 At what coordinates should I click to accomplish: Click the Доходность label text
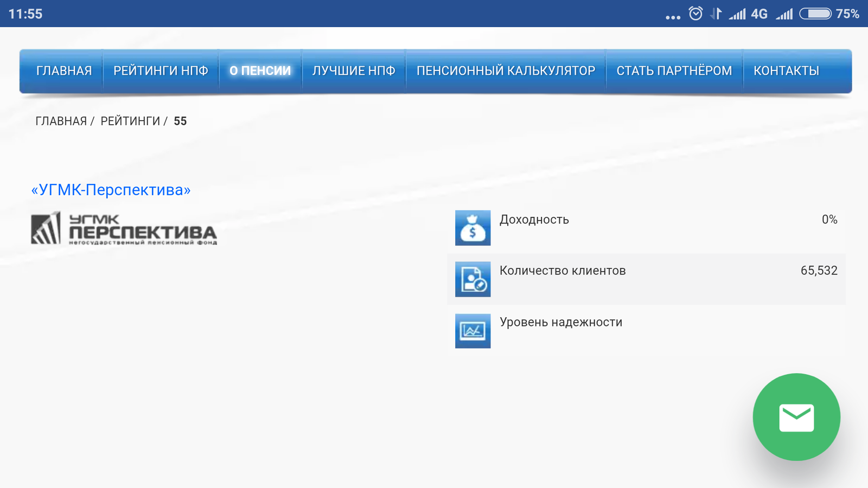[x=534, y=220]
